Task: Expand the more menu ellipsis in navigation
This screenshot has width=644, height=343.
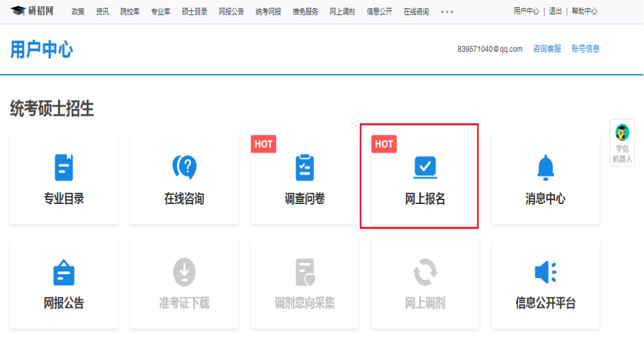Action: click(447, 12)
